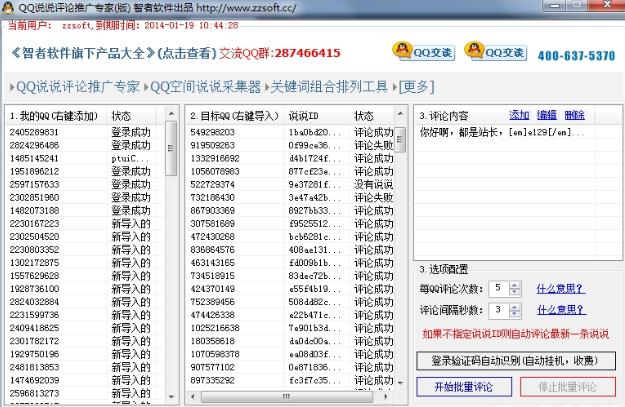The height and width of the screenshot is (407, 625).
Task: Click 什么意思? beside 每QQ评论次数
Action: (560, 288)
